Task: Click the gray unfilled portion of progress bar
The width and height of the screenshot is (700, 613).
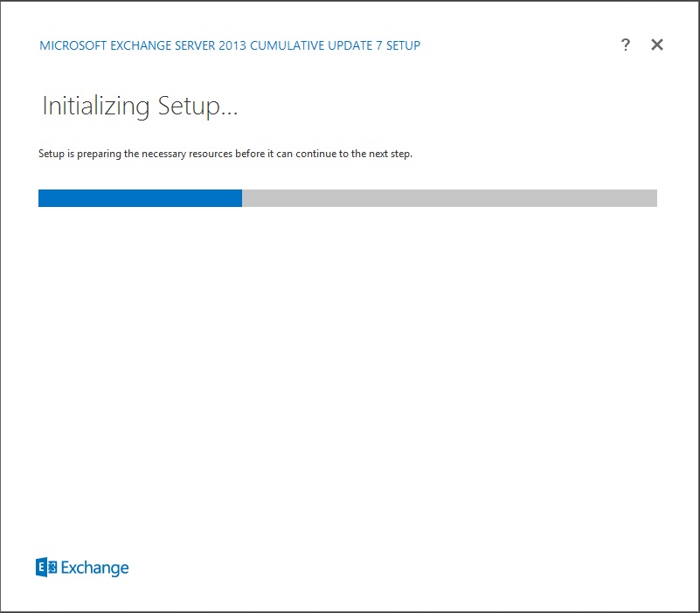Action: point(449,198)
